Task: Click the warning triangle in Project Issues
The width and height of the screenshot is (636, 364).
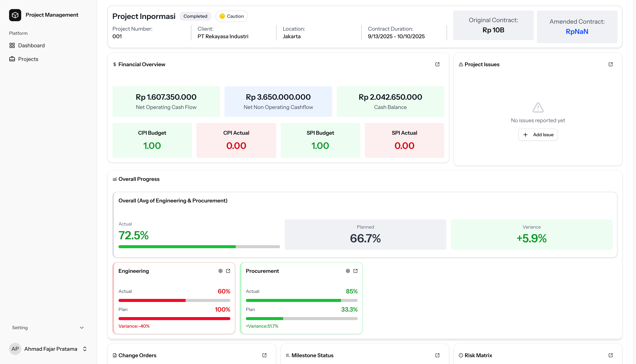Action: click(538, 107)
